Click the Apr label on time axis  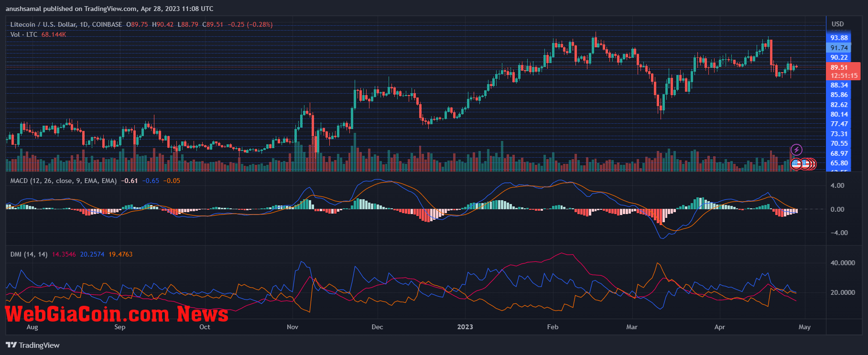pos(719,327)
